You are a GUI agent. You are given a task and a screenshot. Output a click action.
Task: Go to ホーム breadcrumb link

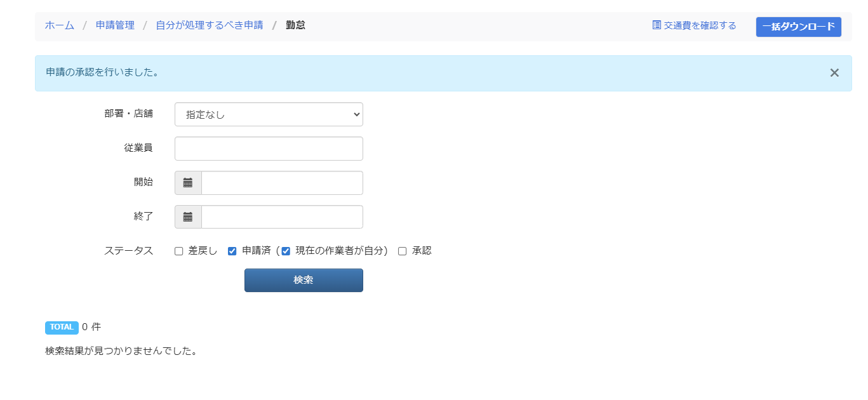[x=60, y=25]
